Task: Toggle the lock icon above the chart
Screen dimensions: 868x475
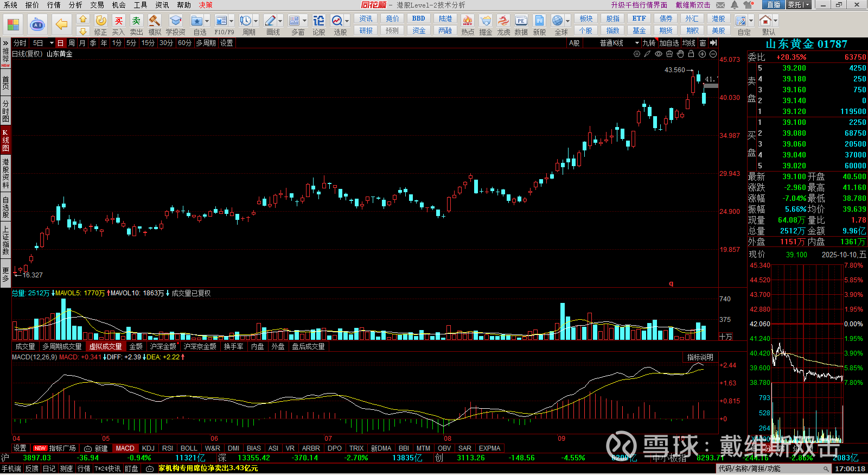Action: tap(691, 54)
